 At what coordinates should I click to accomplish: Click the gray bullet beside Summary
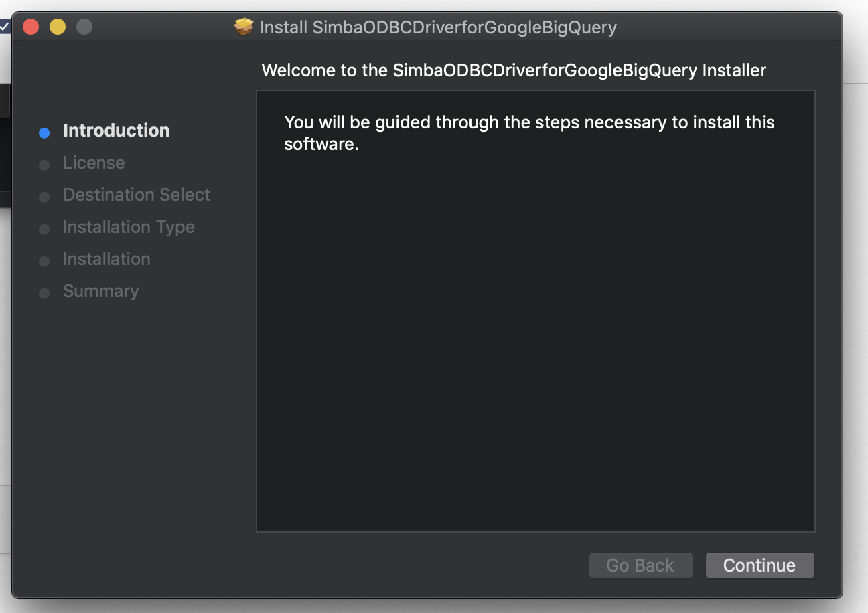[x=44, y=293]
